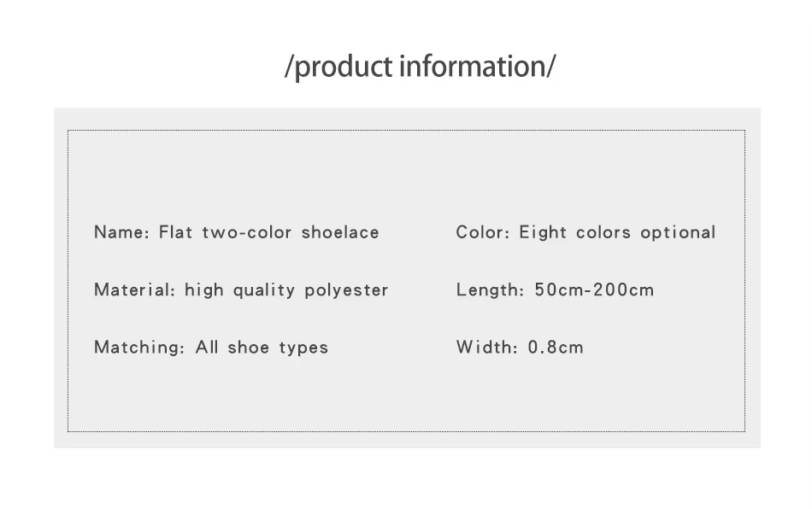Click the word 'Color:' label
812x509 pixels.
[483, 232]
